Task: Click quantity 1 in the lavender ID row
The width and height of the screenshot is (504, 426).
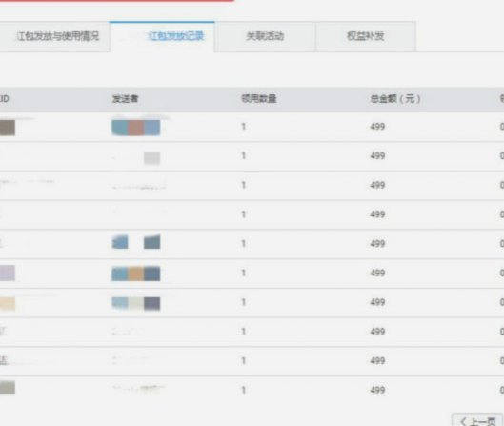Action: click(x=244, y=273)
